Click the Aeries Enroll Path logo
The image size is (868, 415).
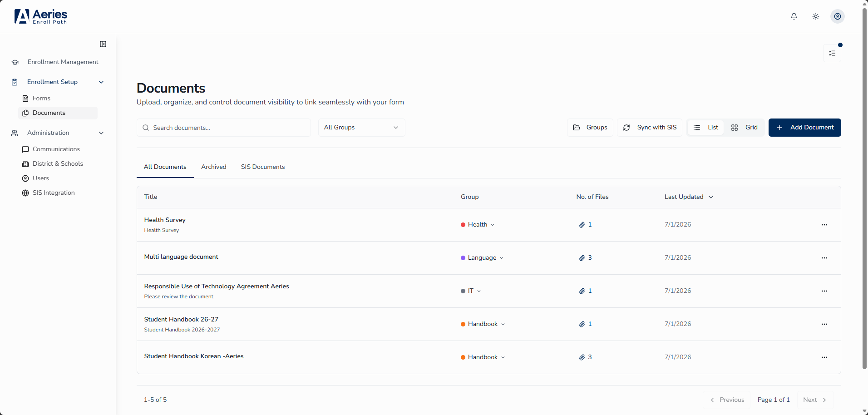pyautogui.click(x=41, y=16)
